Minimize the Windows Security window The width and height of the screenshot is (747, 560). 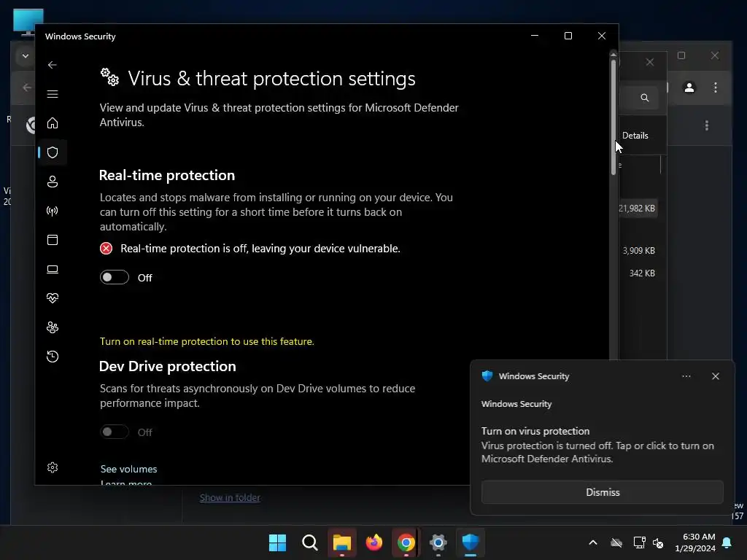click(535, 36)
